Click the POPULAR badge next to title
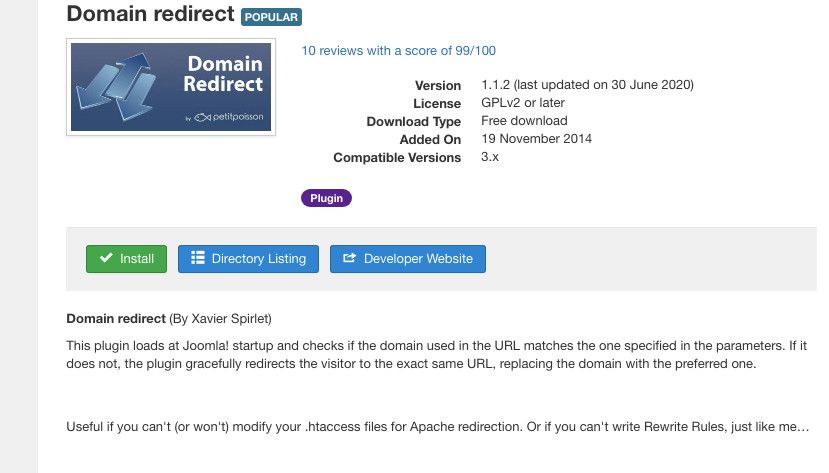This screenshot has height=473, width=829. click(x=271, y=17)
